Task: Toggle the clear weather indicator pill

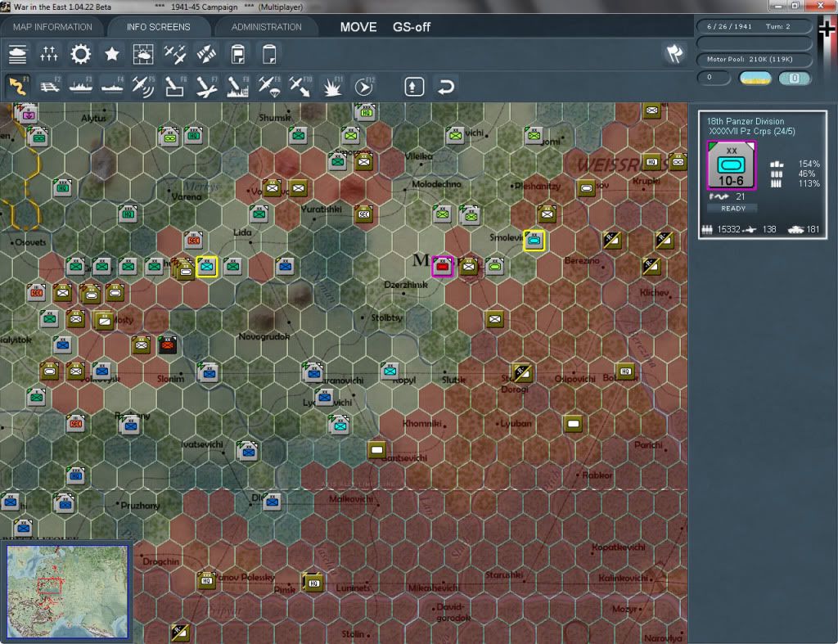Action: [755, 78]
